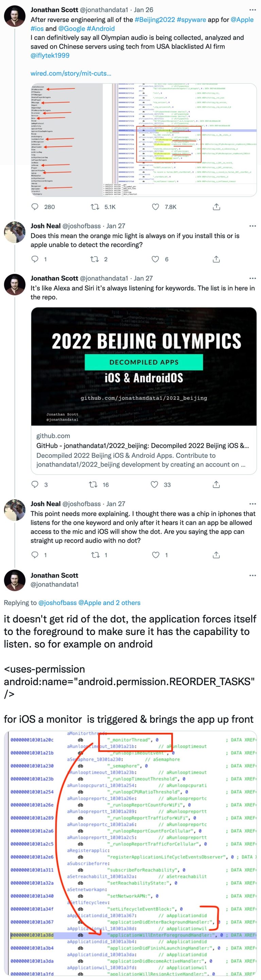The image size is (261, 980).
Task: Retweet the tweet with GitHub repo card
Action: pos(93,484)
